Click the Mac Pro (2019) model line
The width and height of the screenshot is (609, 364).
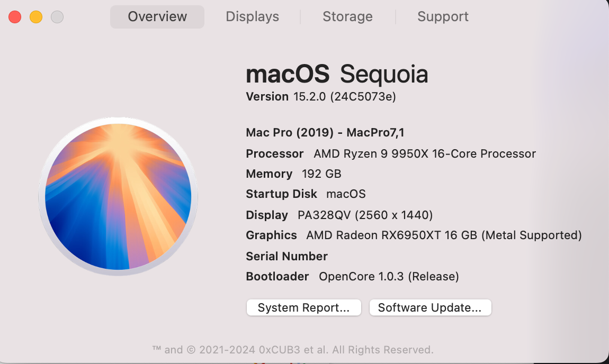(x=325, y=133)
